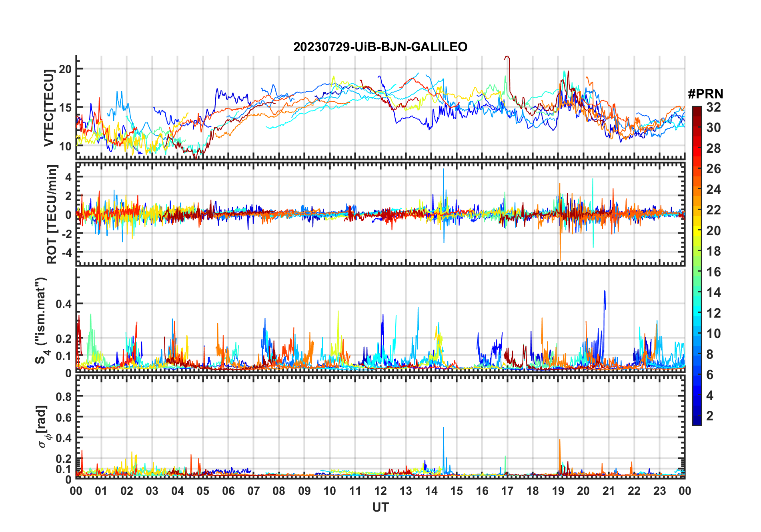761x532 pixels.
Task: Click the #PRN colorbar label
Action: (x=705, y=94)
